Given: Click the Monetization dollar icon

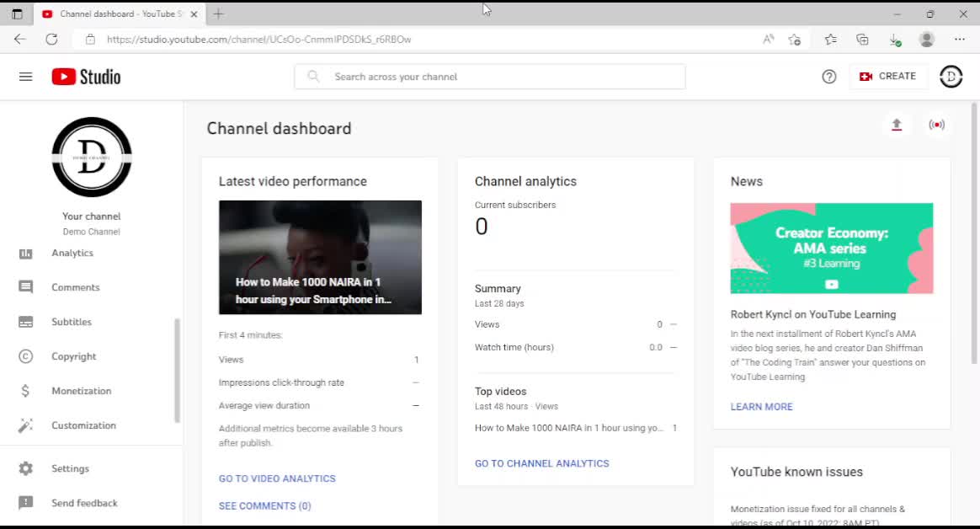Looking at the screenshot, I should click(x=25, y=391).
